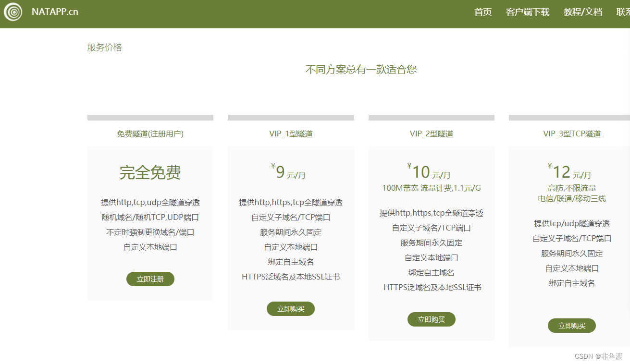This screenshot has width=630, height=364.
Task: Click 立即购买 under the VIP_2型隧道 plan
Action: 432,319
